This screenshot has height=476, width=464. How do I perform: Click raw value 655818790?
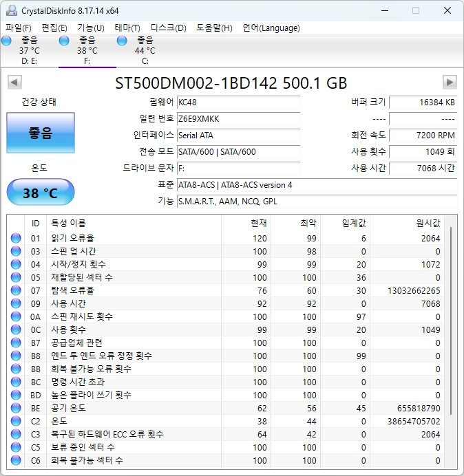pyautogui.click(x=419, y=408)
